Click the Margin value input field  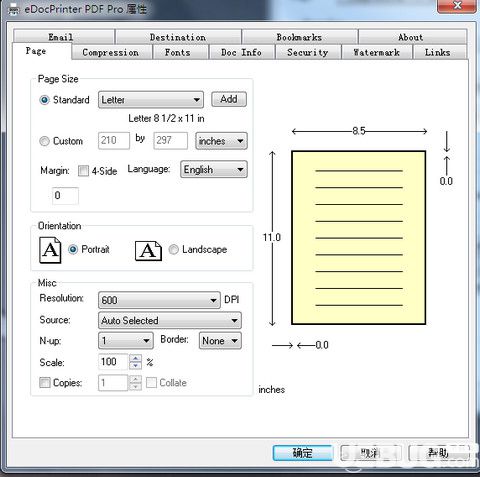(65, 196)
